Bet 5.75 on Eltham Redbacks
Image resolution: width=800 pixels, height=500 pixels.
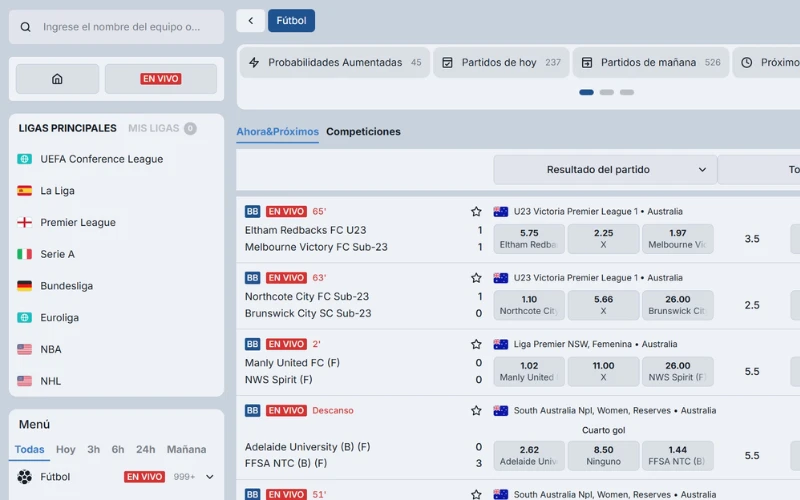tap(529, 239)
